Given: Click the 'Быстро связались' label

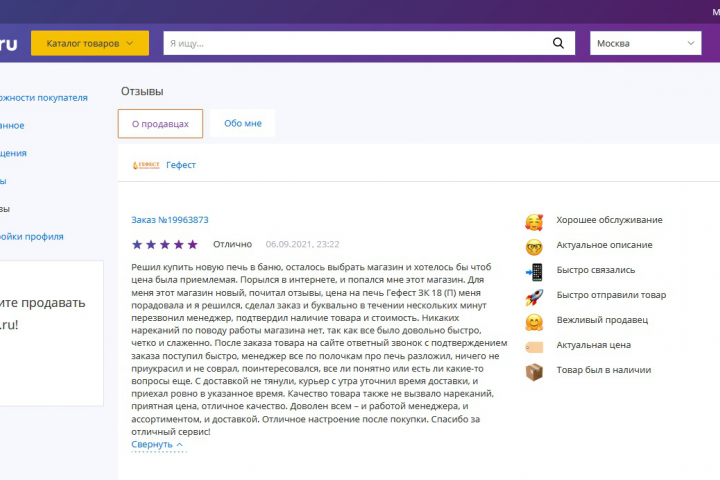Looking at the screenshot, I should point(596,270).
